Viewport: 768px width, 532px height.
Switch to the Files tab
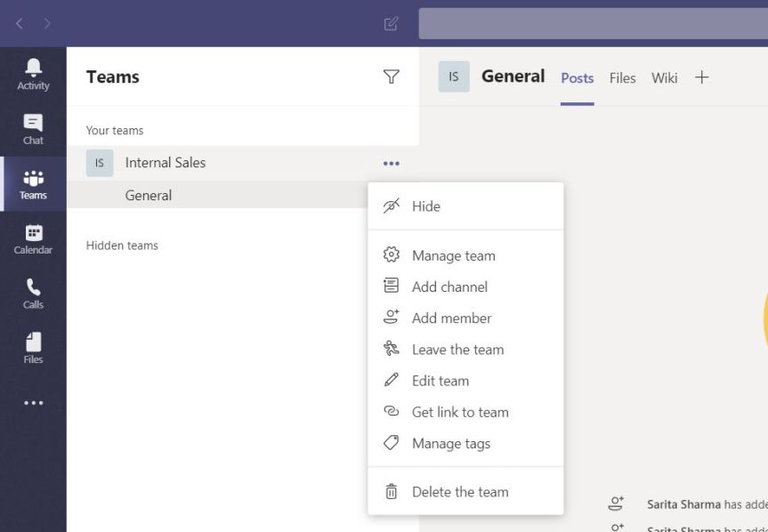click(622, 78)
